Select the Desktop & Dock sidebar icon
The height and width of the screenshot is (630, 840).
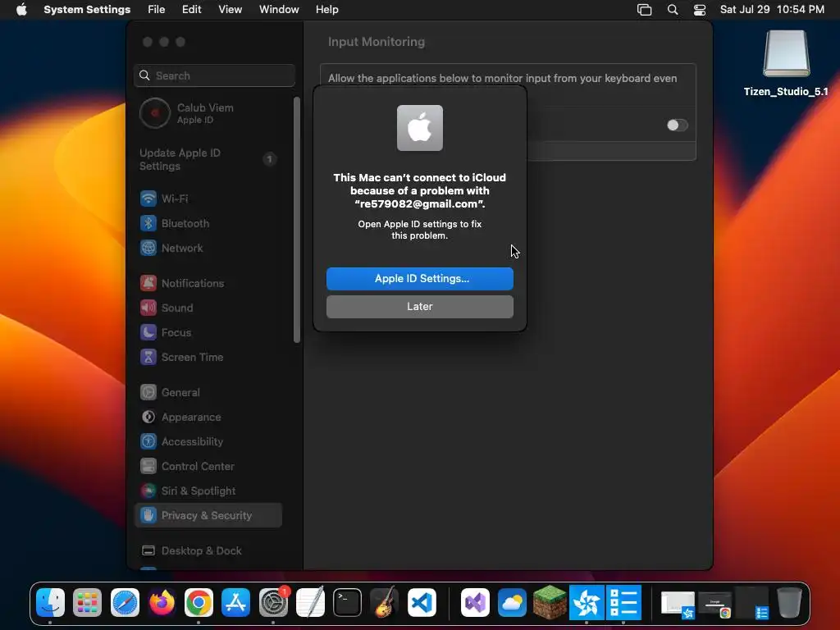(148, 550)
